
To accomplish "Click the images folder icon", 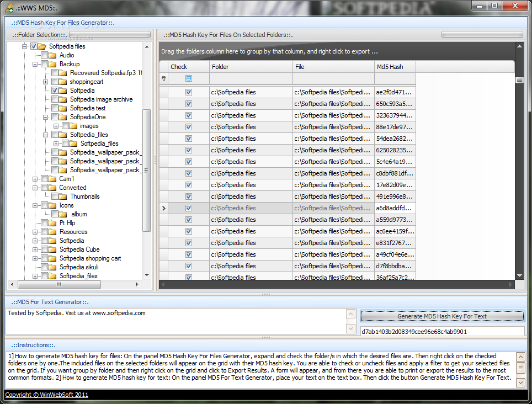I will pyautogui.click(x=73, y=126).
